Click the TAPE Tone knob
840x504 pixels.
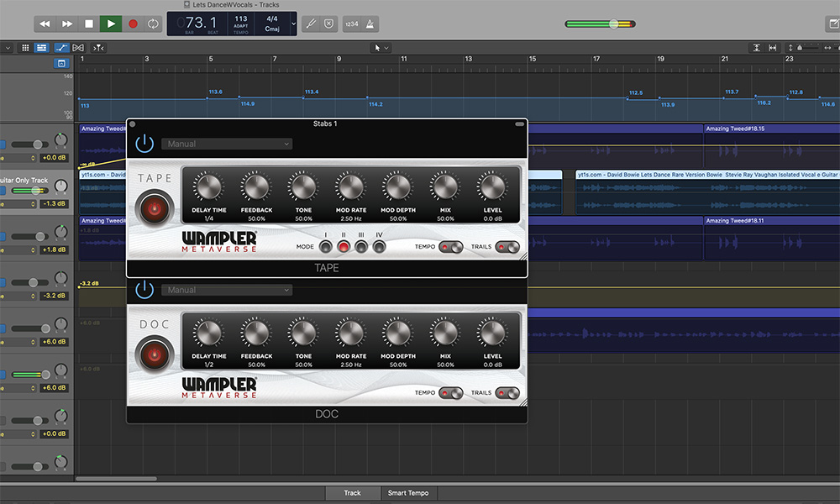[x=303, y=187]
